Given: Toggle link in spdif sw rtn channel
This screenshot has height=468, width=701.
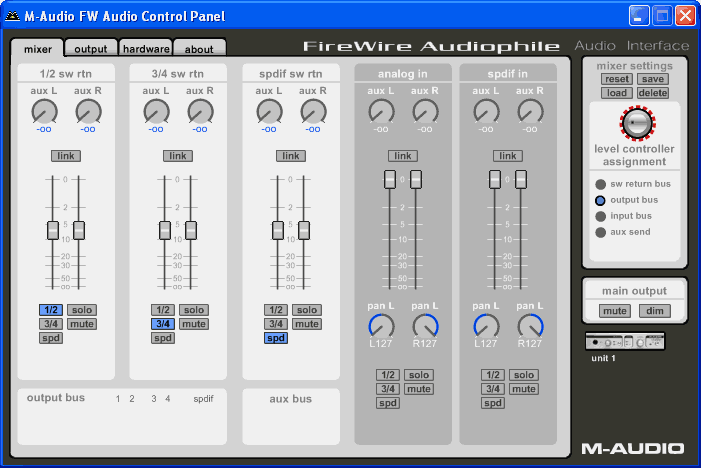Looking at the screenshot, I should coord(291,156).
